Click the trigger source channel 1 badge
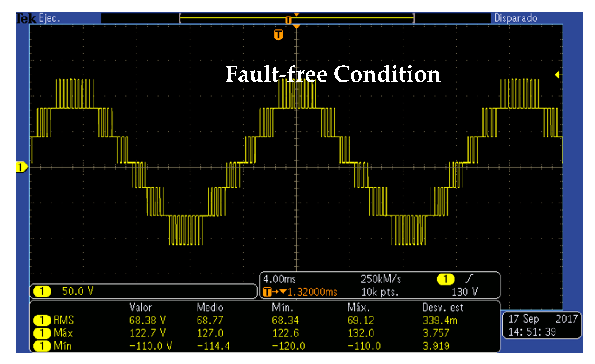This screenshot has height=364, width=595. [x=445, y=279]
